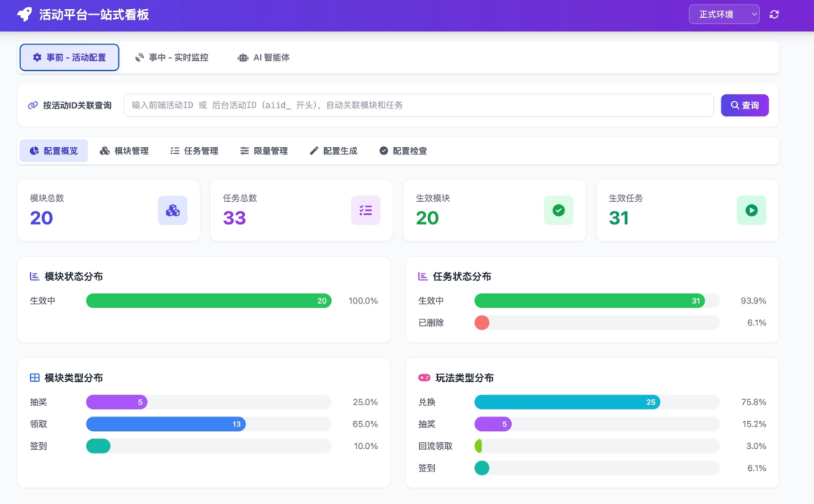The height and width of the screenshot is (504, 814).
Task: Click the gamepad icon beside 玩法类型分布
Action: tap(424, 377)
